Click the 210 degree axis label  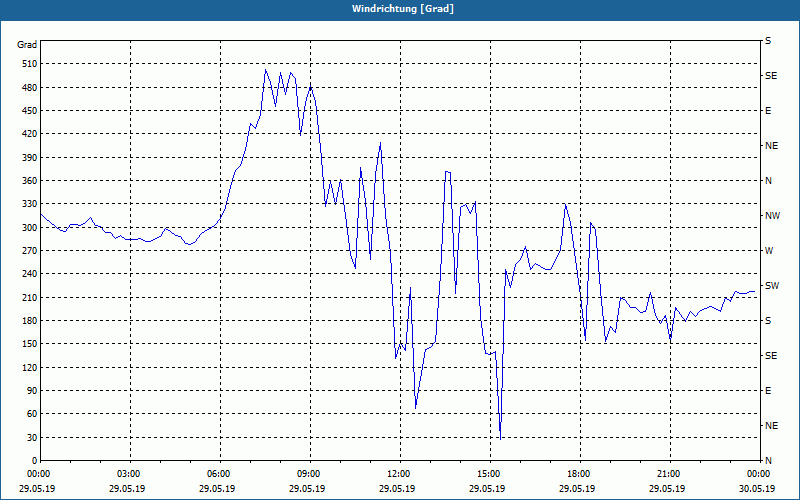click(30, 297)
